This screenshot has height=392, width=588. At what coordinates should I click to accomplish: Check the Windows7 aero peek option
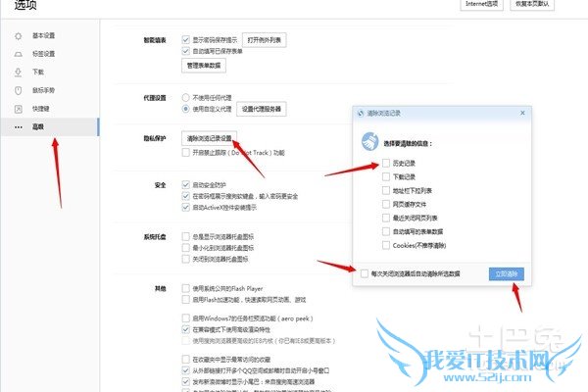185,318
